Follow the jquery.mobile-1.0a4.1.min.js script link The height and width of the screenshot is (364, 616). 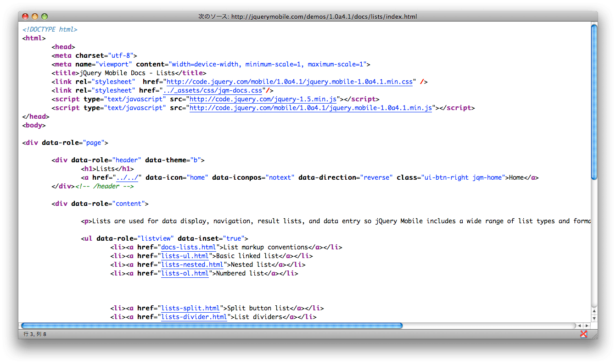point(311,108)
